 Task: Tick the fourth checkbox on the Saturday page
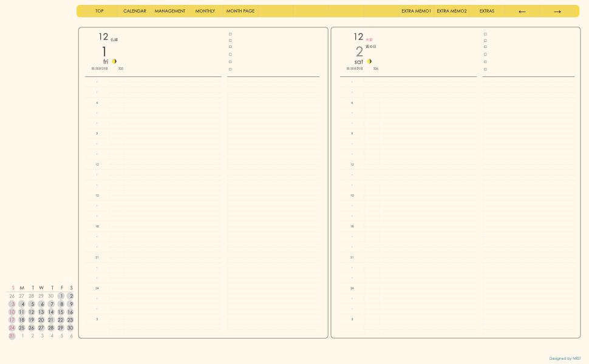point(485,55)
